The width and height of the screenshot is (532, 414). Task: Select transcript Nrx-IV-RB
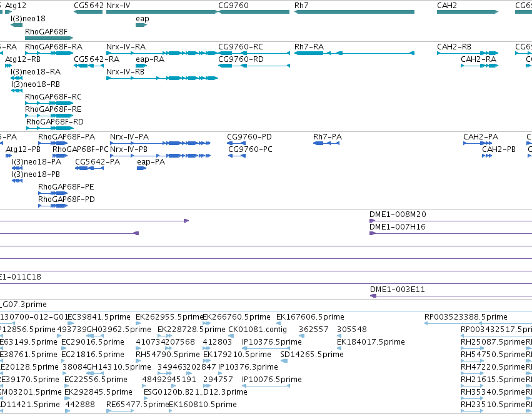(x=125, y=71)
